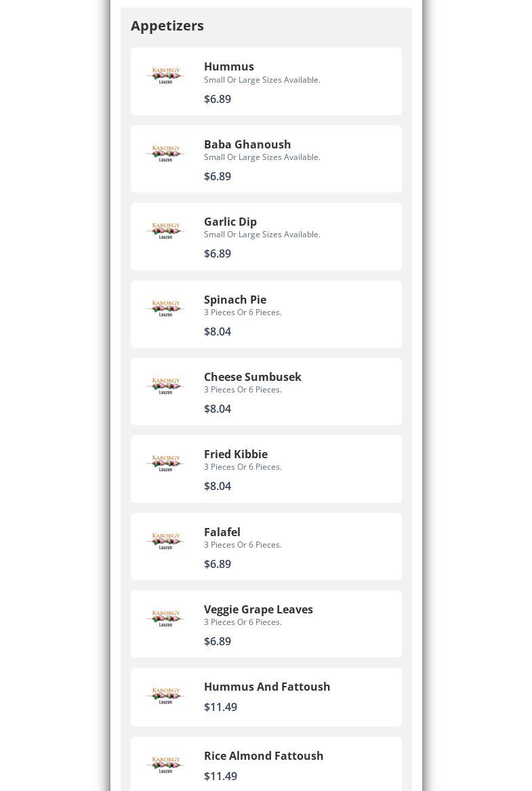
Task: Click the Appetizers section heading
Action: point(167,26)
